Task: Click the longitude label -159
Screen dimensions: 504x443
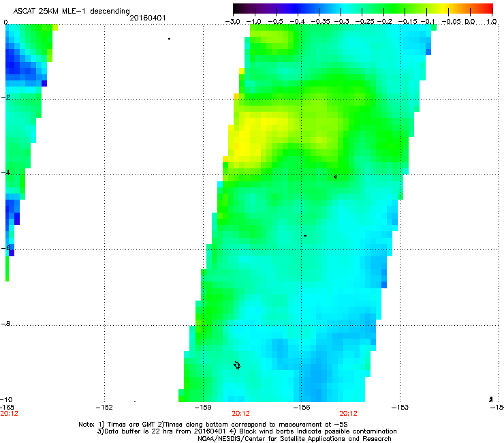Action: [x=203, y=408]
